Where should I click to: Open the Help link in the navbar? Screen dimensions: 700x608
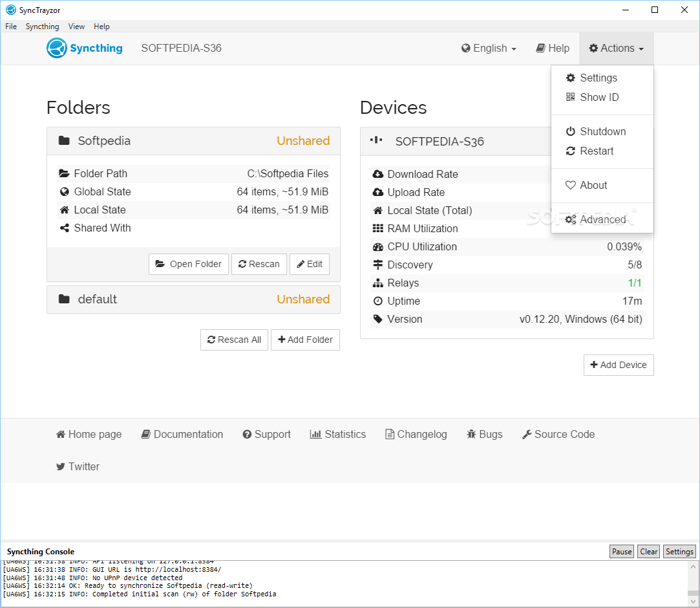click(x=553, y=49)
